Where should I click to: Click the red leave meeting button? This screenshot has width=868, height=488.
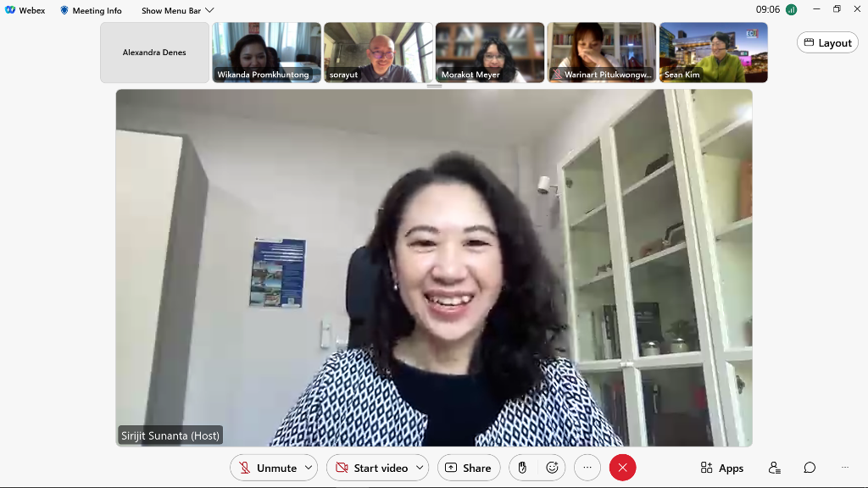pyautogui.click(x=622, y=468)
